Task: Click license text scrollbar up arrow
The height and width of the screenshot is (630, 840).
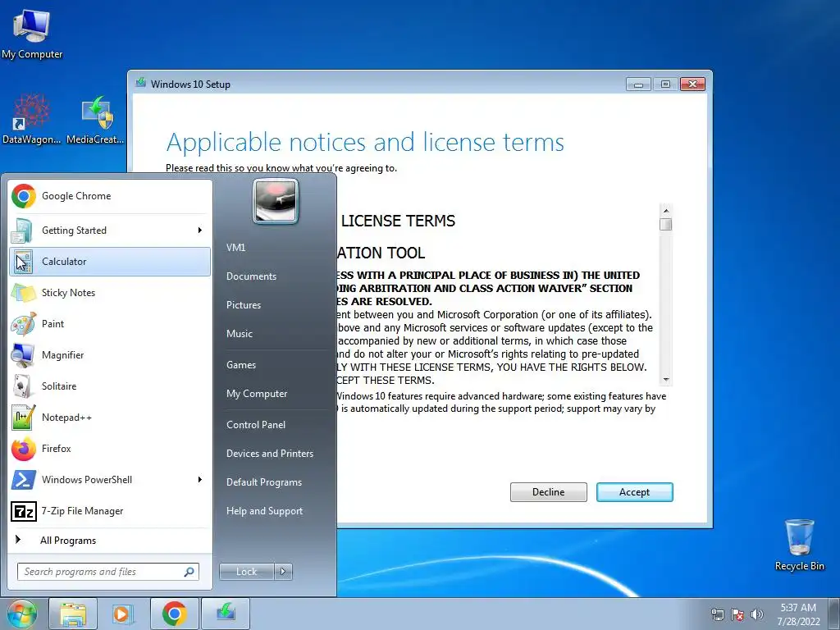Action: point(666,211)
